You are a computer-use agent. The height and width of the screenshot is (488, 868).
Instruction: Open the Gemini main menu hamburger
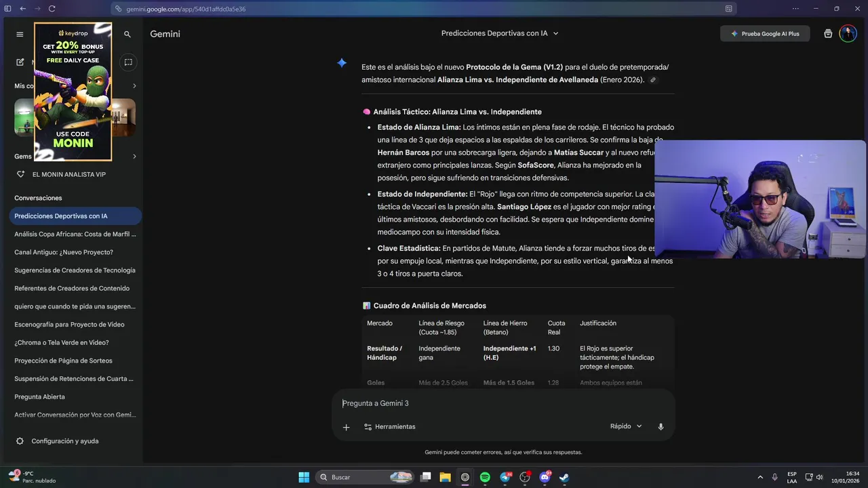(20, 34)
